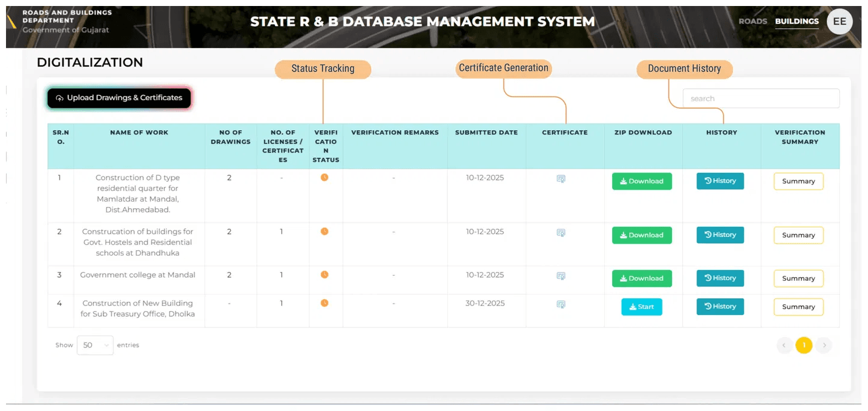The height and width of the screenshot is (411, 868).
Task: Click pending status icon for D type quarter row
Action: (x=324, y=178)
